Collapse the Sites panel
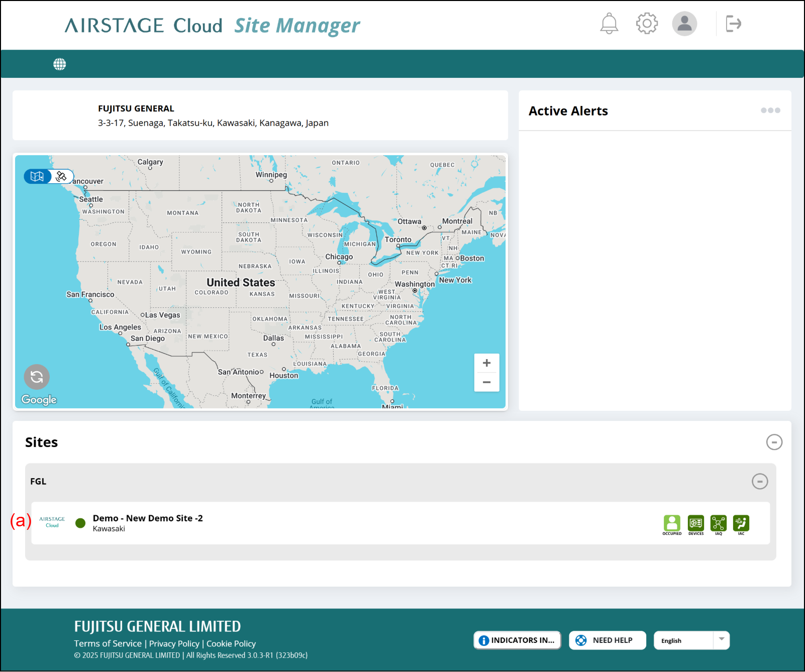 point(774,442)
